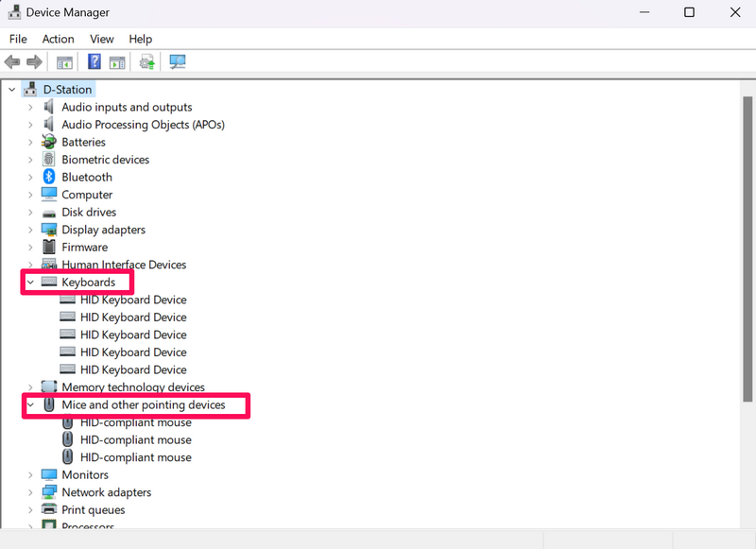Collapse Mice and other pointing devices
The height and width of the screenshot is (549, 756).
(x=30, y=405)
